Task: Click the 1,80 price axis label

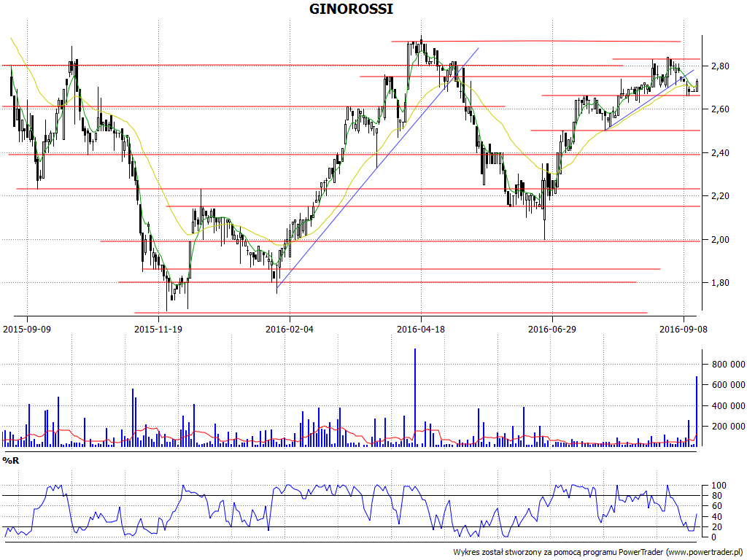Action: tap(720, 283)
